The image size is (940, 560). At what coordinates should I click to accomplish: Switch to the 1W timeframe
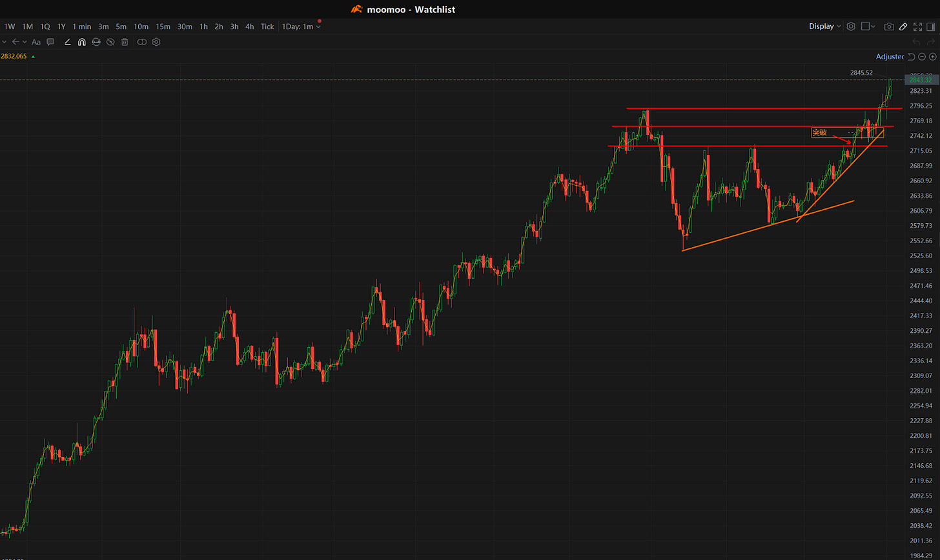(10, 26)
